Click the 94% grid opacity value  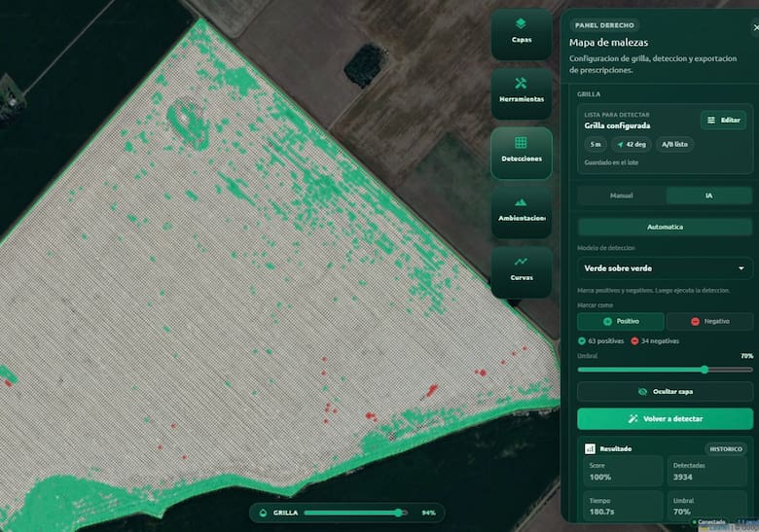point(428,513)
